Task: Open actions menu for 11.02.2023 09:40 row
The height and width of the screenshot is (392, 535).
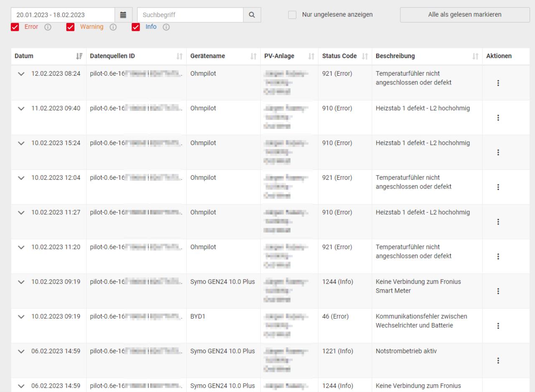Action: pyautogui.click(x=498, y=117)
